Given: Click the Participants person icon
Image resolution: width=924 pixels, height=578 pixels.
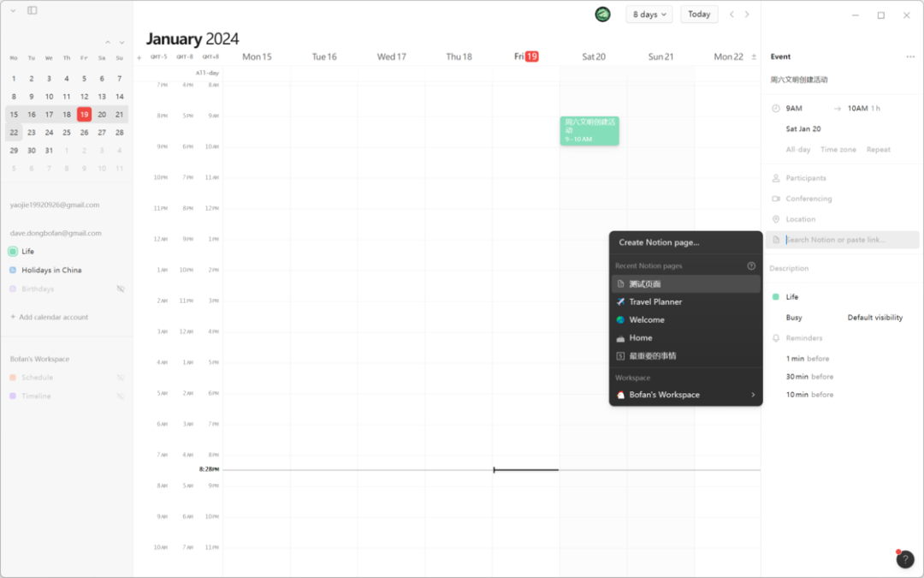Looking at the screenshot, I should [x=776, y=178].
